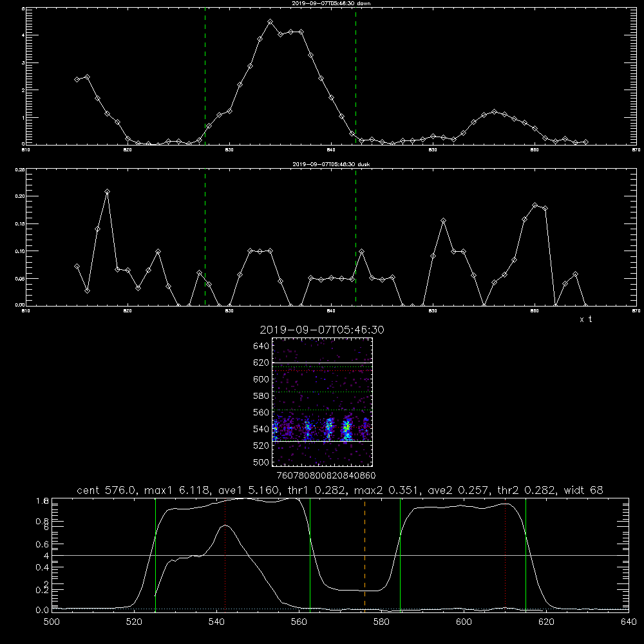Click the '640' tick label on bottom plot
Screen dimensions: 644x644
[x=629, y=622]
